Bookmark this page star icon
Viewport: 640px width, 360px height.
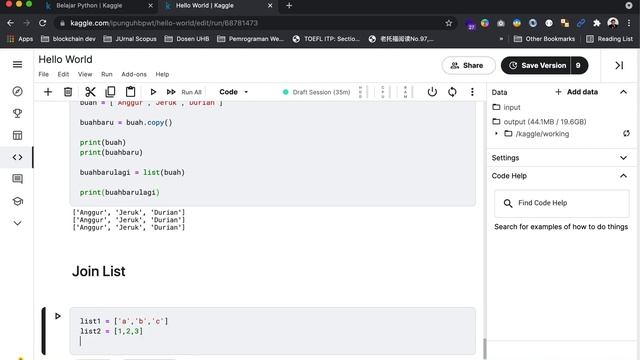click(449, 23)
